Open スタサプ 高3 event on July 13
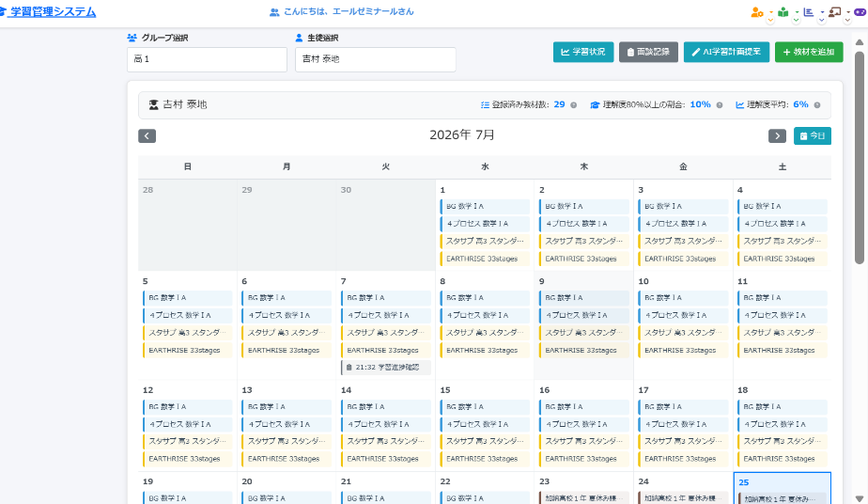 pyautogui.click(x=287, y=441)
